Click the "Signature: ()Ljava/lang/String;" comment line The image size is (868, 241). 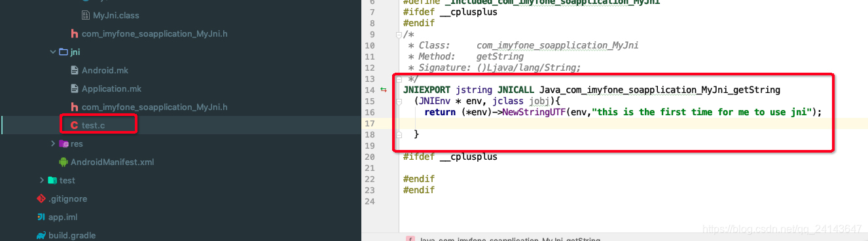pyautogui.click(x=495, y=67)
